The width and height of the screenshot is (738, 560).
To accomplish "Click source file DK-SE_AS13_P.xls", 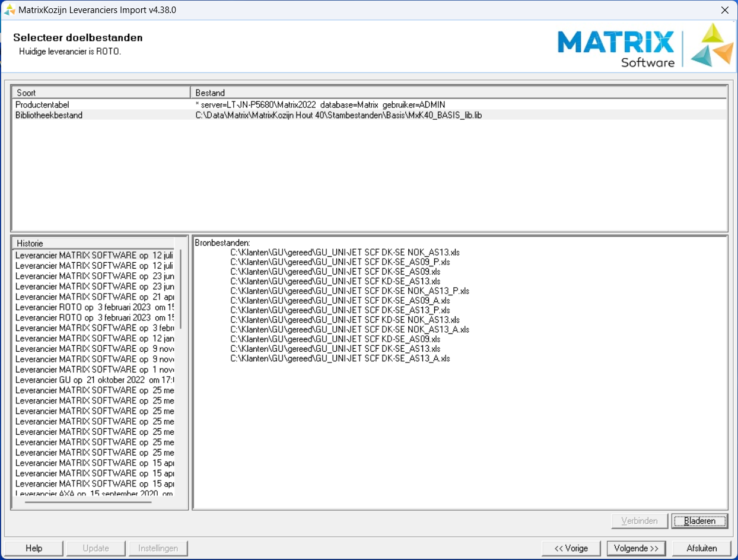I will coord(340,310).
